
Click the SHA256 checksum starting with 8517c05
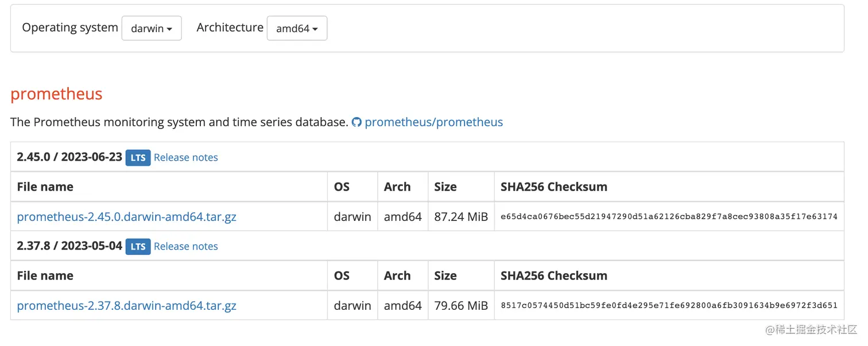(x=669, y=306)
